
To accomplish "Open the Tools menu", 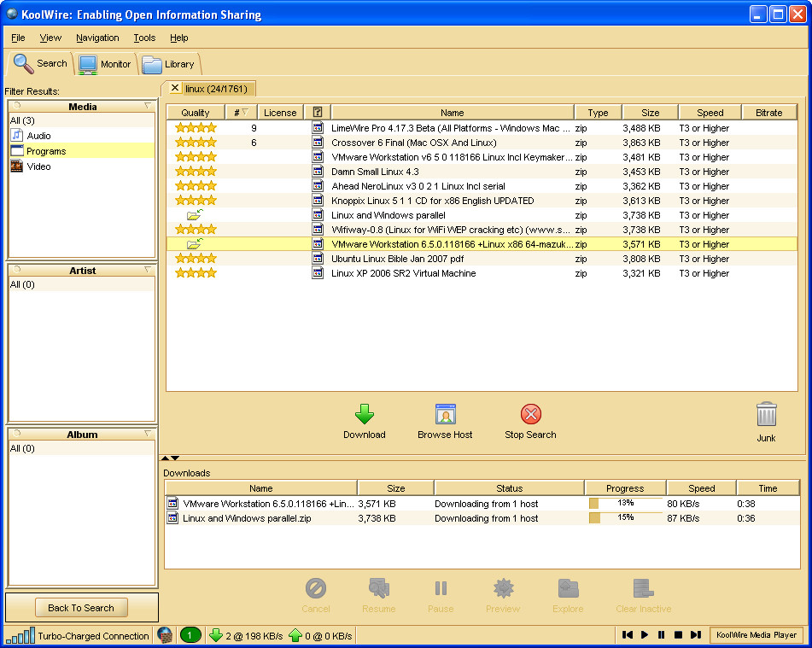I will pyautogui.click(x=144, y=38).
